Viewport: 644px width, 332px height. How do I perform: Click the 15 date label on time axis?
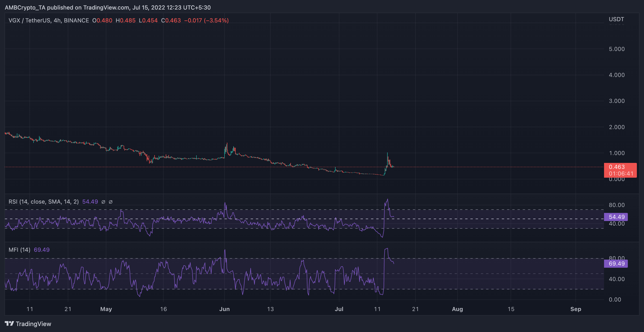coord(511,309)
